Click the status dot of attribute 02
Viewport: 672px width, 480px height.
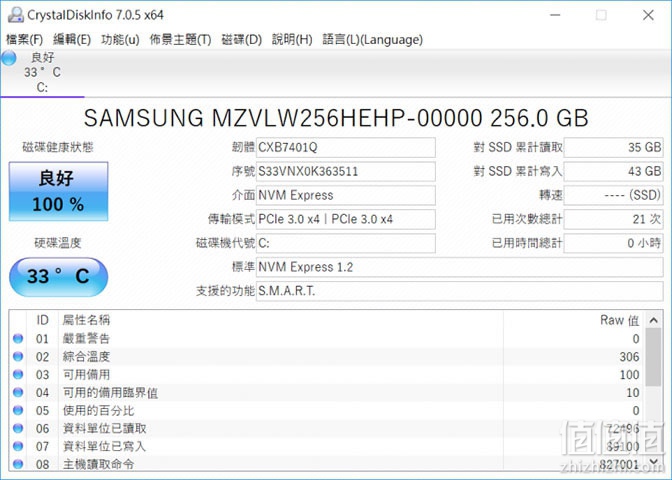[x=18, y=357]
